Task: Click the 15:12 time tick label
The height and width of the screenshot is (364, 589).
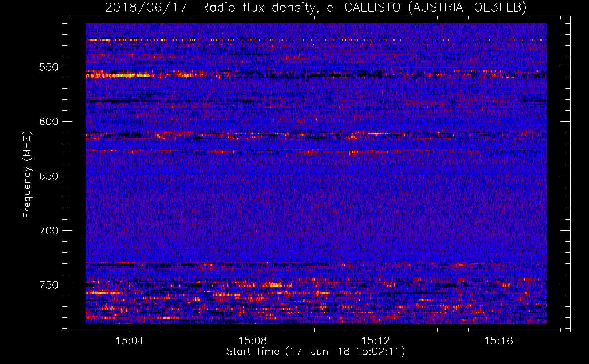Action: click(376, 341)
